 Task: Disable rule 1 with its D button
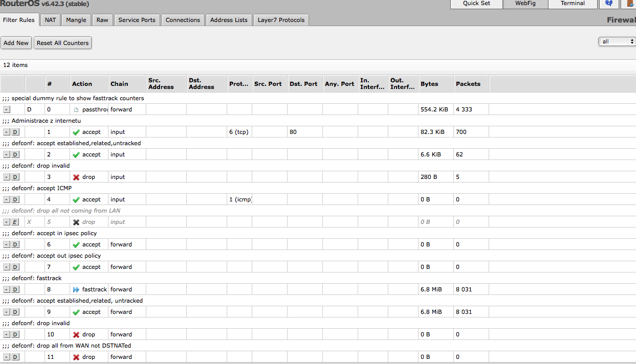[15, 132]
